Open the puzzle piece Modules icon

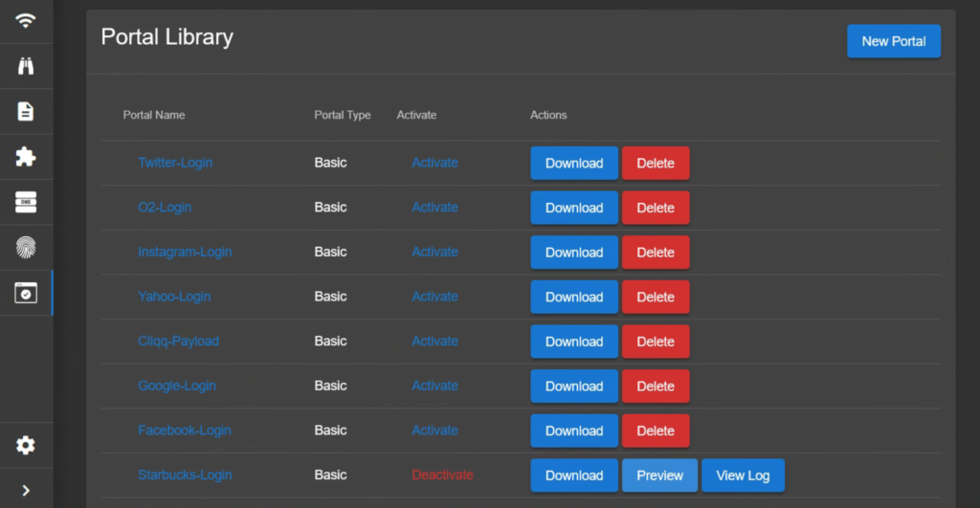pos(26,156)
